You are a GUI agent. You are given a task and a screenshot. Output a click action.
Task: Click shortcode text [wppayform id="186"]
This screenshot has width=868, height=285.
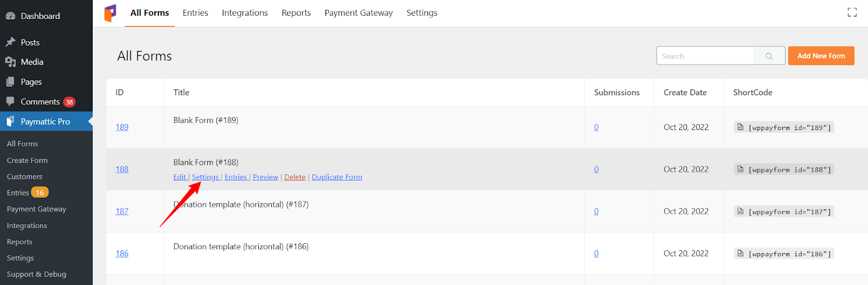click(x=789, y=254)
